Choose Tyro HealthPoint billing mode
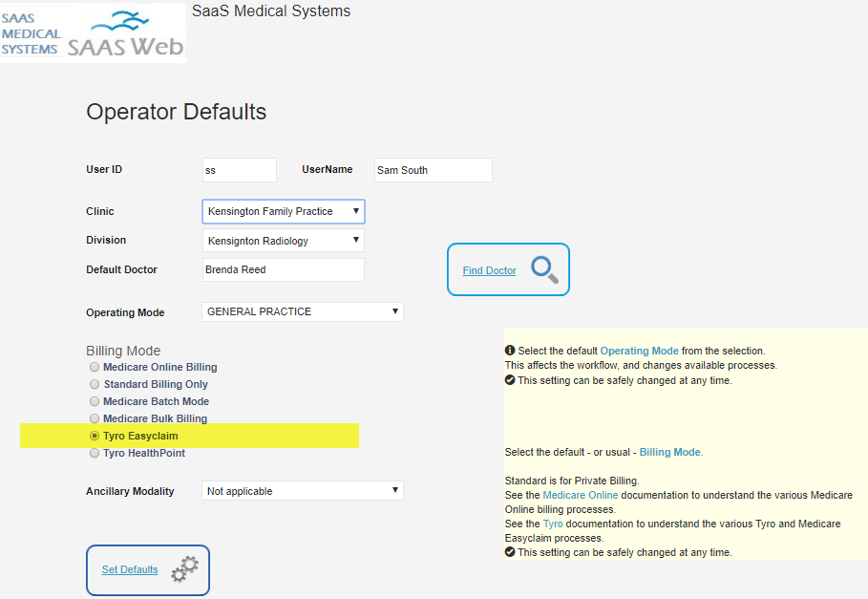This screenshot has height=599, width=868. click(x=95, y=453)
